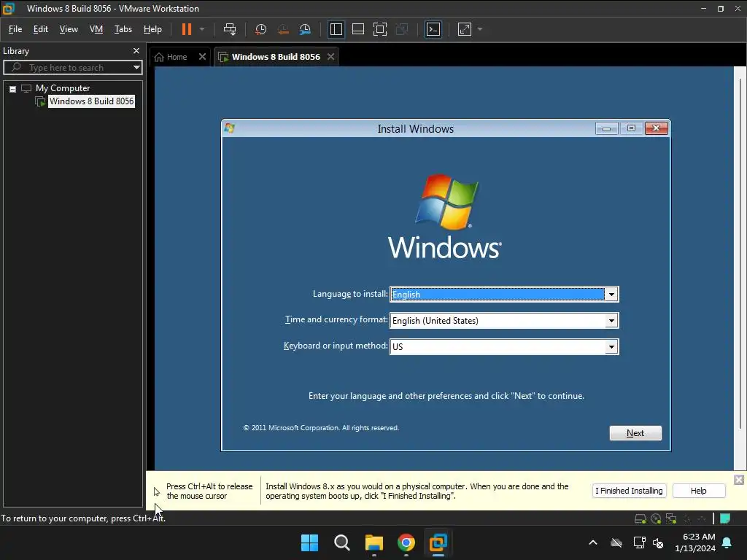
Task: Click the VM view vertical scrollbar
Action: coord(740,252)
